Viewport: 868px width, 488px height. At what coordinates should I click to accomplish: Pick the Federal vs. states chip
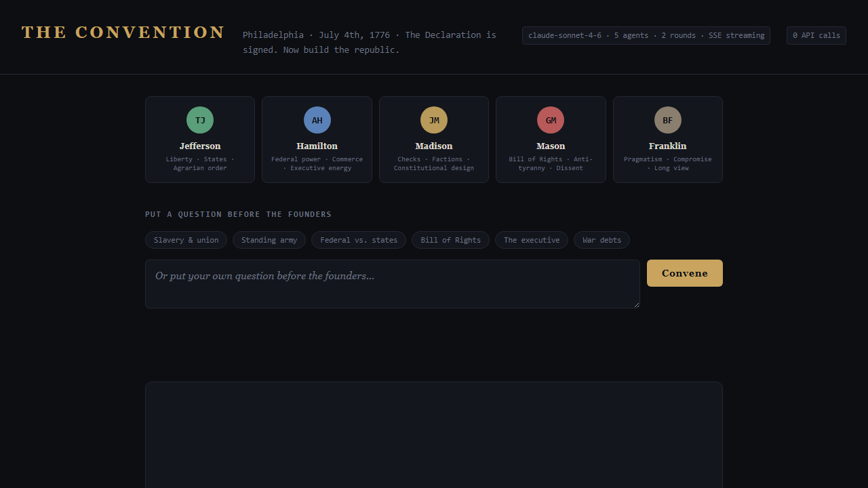[x=359, y=240]
